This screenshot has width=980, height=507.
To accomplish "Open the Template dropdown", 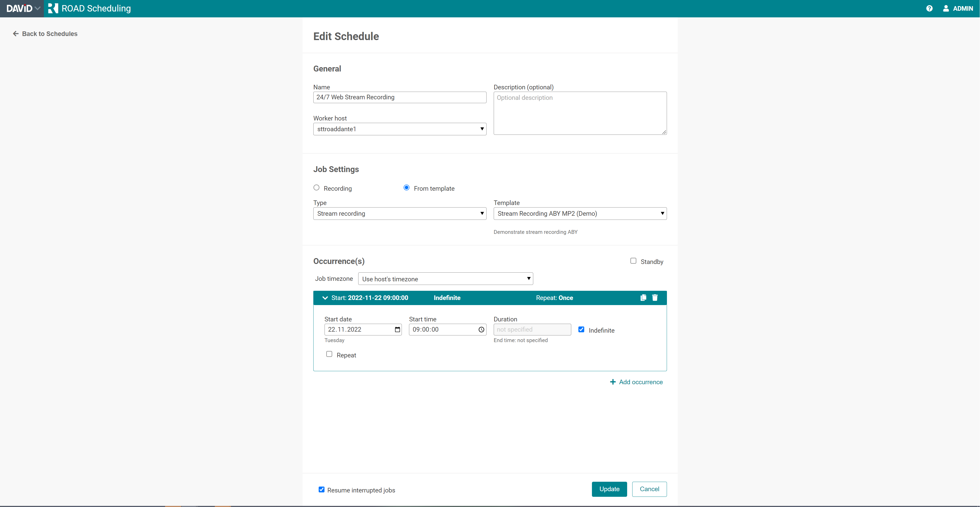I will pyautogui.click(x=580, y=213).
